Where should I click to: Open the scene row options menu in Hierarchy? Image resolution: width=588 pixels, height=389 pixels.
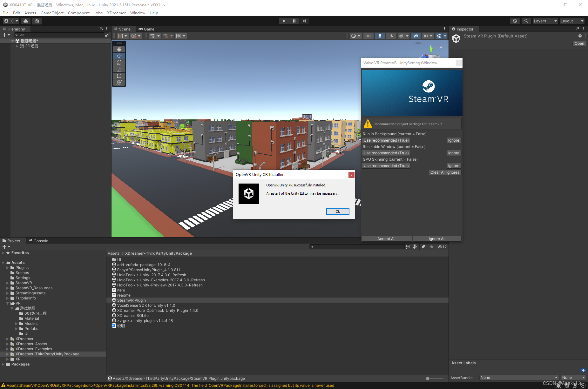(107, 41)
